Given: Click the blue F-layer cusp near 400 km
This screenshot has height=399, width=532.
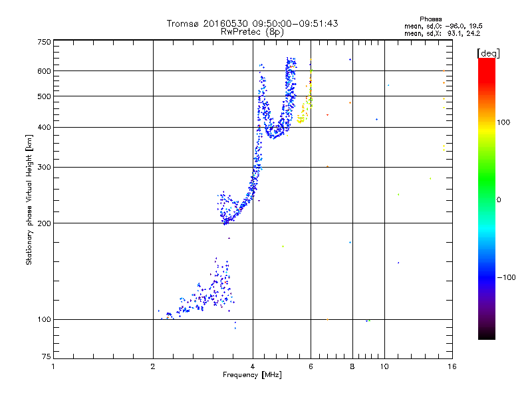Looking at the screenshot, I should [x=275, y=132].
